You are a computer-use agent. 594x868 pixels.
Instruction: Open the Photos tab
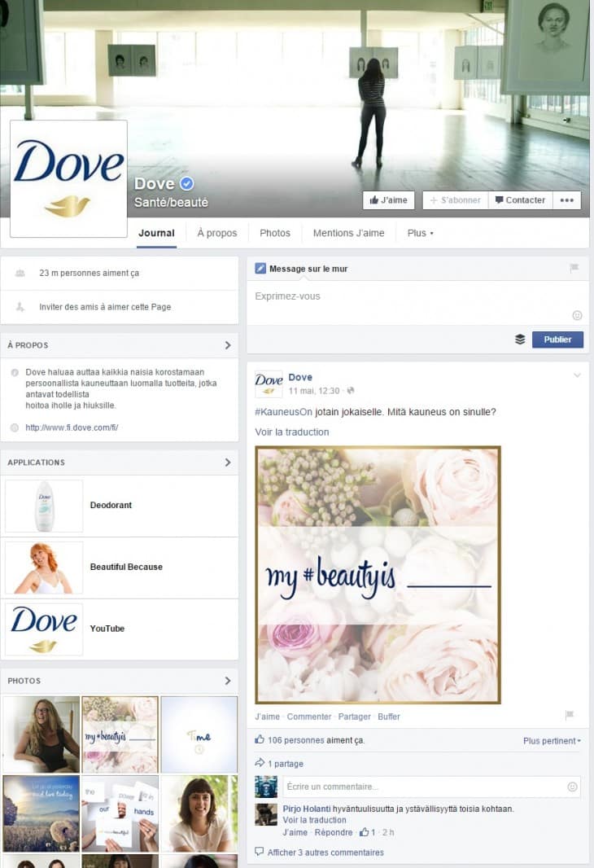[x=275, y=233]
